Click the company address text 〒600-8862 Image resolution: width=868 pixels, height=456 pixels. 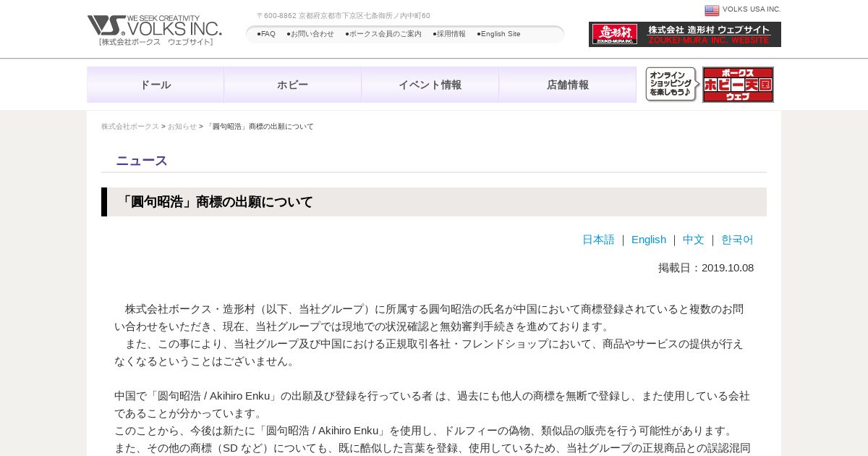344,15
